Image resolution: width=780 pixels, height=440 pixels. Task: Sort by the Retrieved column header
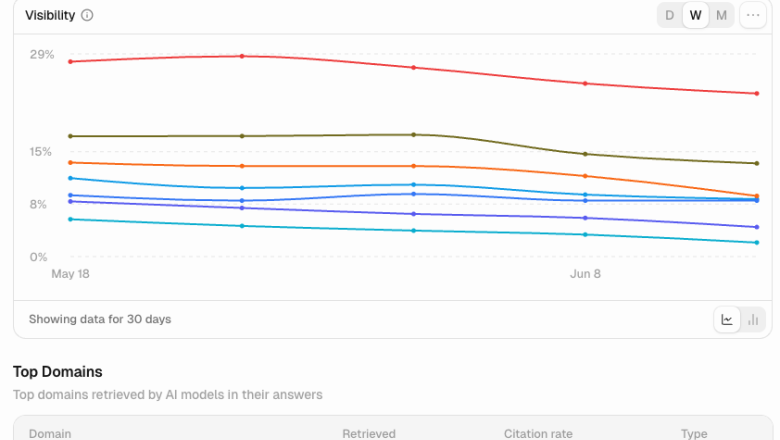pyautogui.click(x=369, y=434)
